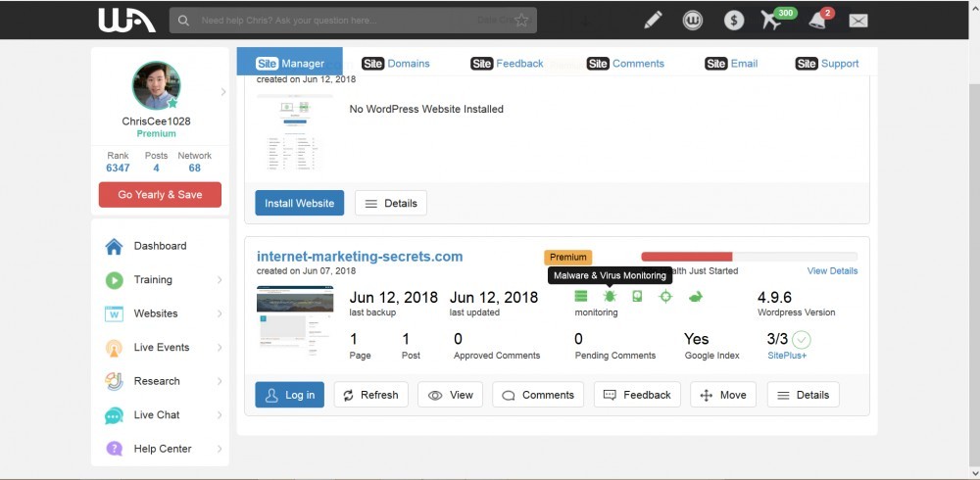
Task: Click the server stack monitoring icon
Action: pyautogui.click(x=580, y=296)
